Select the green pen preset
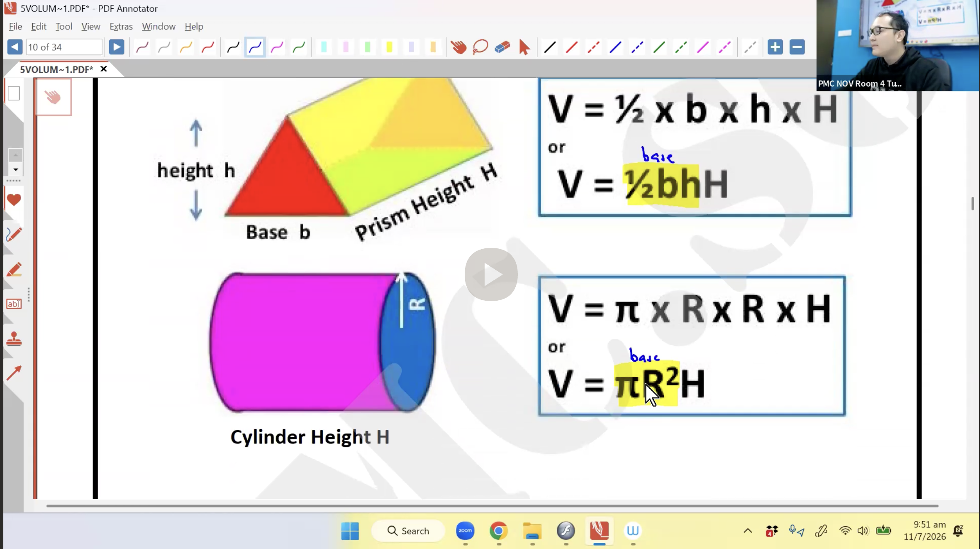 point(299,47)
